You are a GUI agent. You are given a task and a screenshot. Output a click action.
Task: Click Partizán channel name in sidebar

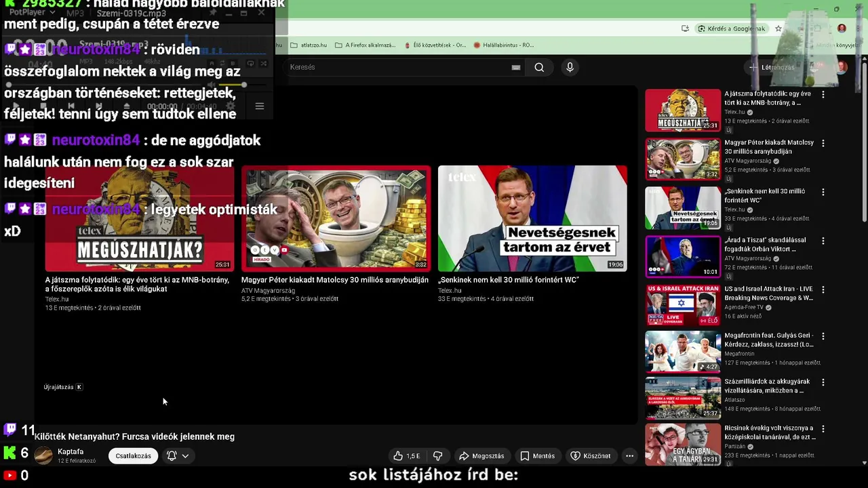[x=735, y=447]
